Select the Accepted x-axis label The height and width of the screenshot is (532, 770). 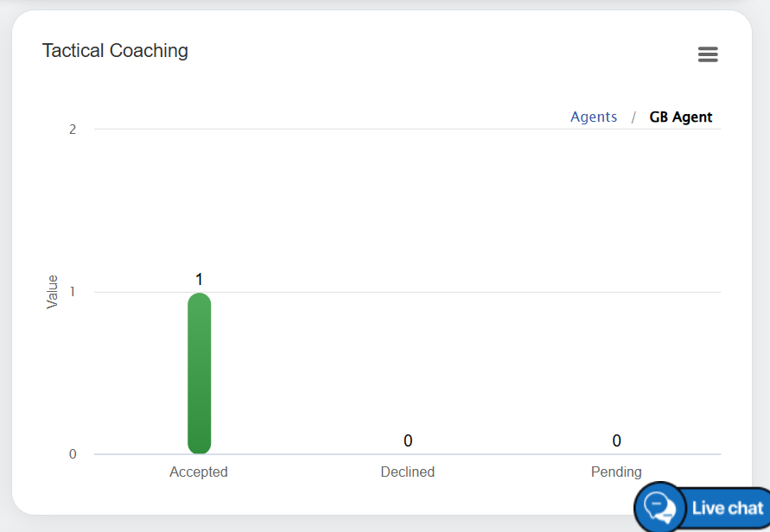[199, 472]
